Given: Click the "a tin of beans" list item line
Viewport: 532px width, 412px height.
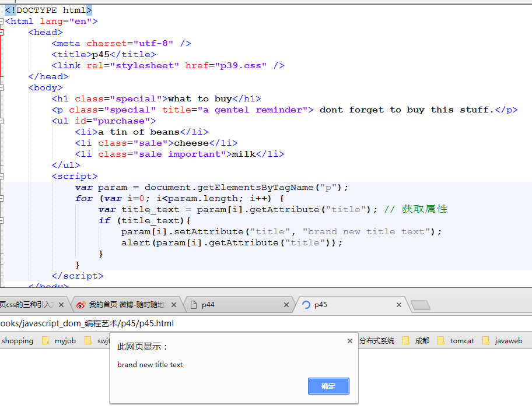Looking at the screenshot, I should (142, 132).
